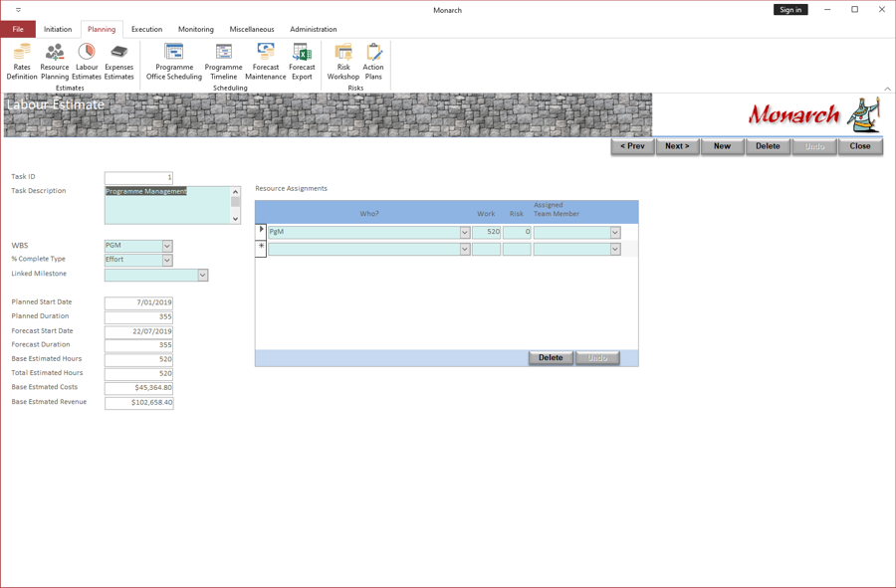Image resolution: width=896 pixels, height=588 pixels.
Task: Open Action Plans
Action: [x=373, y=62]
